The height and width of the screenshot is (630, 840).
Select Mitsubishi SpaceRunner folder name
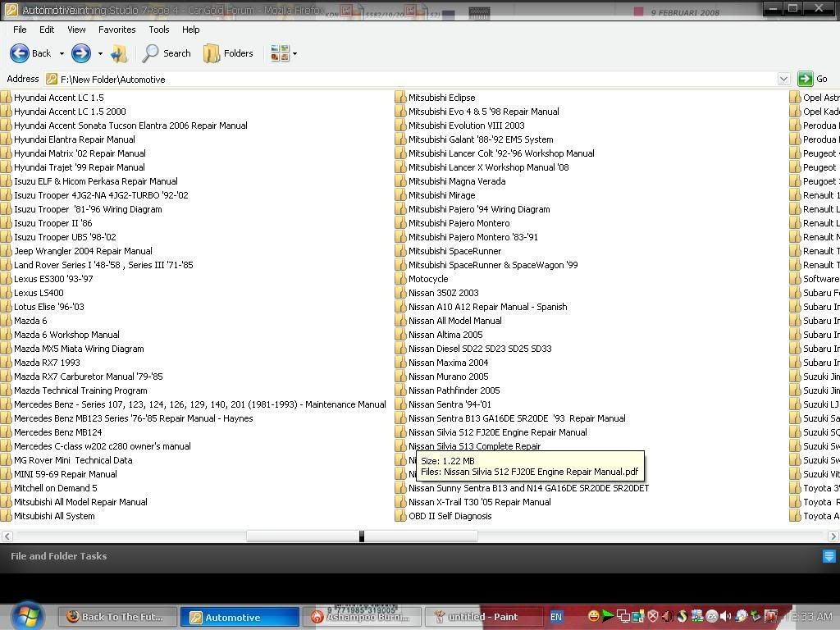[454, 251]
